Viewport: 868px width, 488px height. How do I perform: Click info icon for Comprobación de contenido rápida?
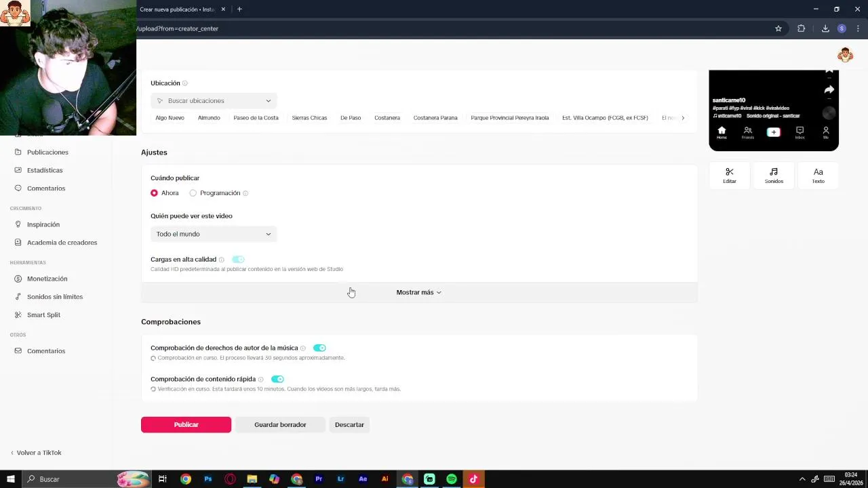[x=260, y=380]
